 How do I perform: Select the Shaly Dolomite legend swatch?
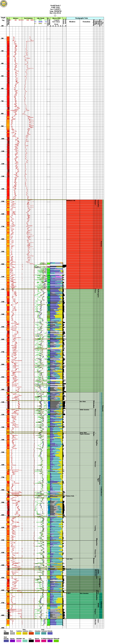(6, 641)
